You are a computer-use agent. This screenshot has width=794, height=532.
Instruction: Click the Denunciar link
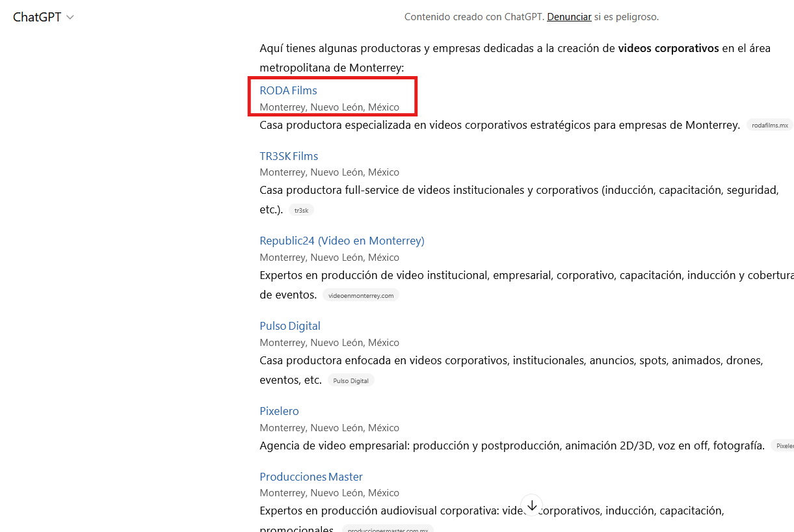569,17
